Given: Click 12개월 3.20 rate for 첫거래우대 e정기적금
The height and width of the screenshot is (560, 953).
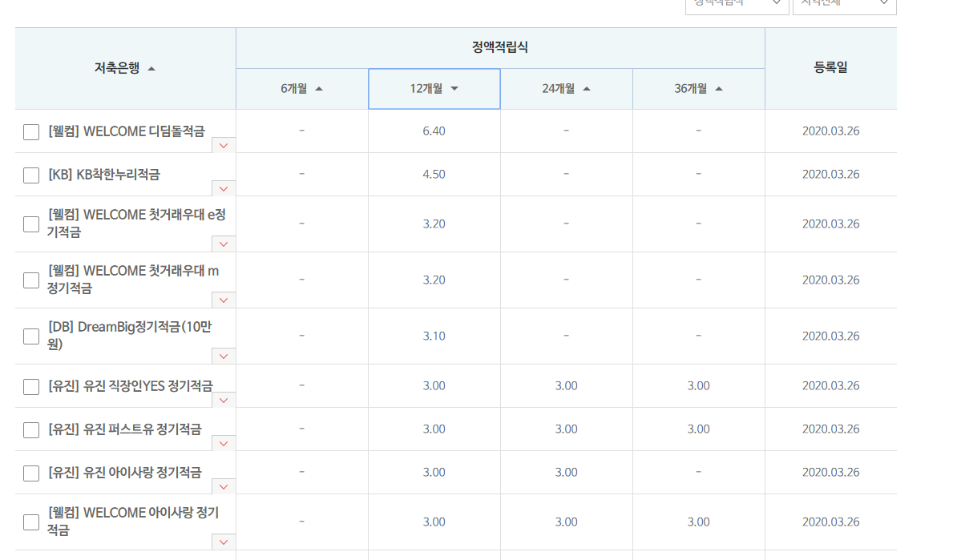Looking at the screenshot, I should (434, 224).
